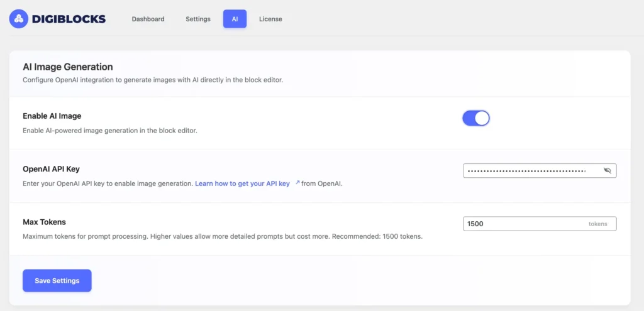This screenshot has width=644, height=311.
Task: Focus the OpenAI API Key password field
Action: click(x=528, y=170)
